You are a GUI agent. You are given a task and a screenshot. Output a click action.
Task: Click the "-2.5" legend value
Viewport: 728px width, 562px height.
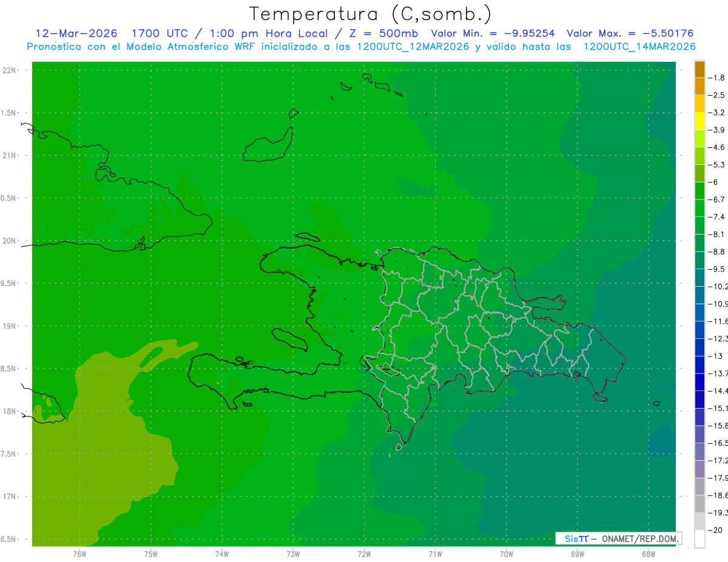point(716,95)
